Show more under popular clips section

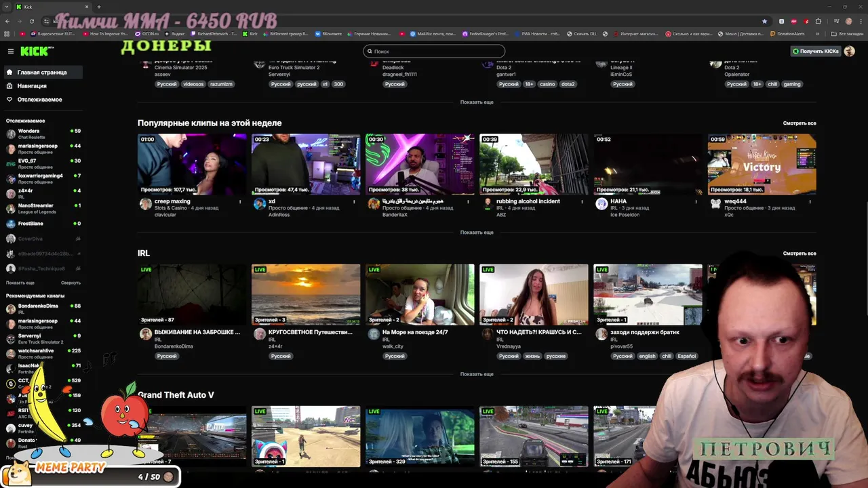[x=477, y=232]
